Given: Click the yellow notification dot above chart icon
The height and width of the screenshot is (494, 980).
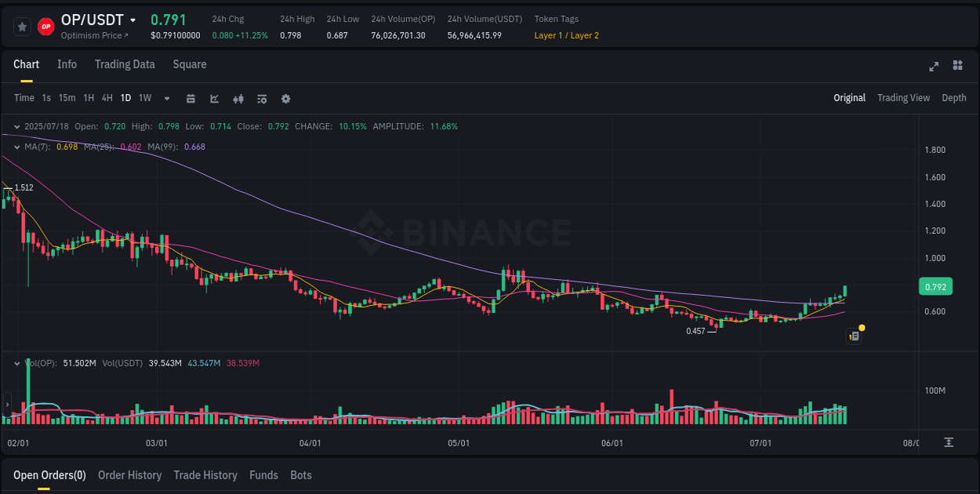Looking at the screenshot, I should [861, 327].
